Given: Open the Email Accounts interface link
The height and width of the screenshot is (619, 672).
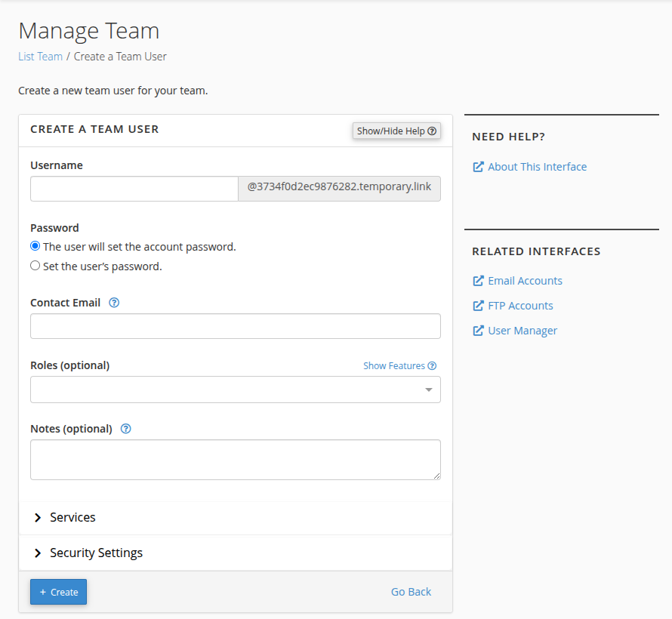Looking at the screenshot, I should point(525,281).
